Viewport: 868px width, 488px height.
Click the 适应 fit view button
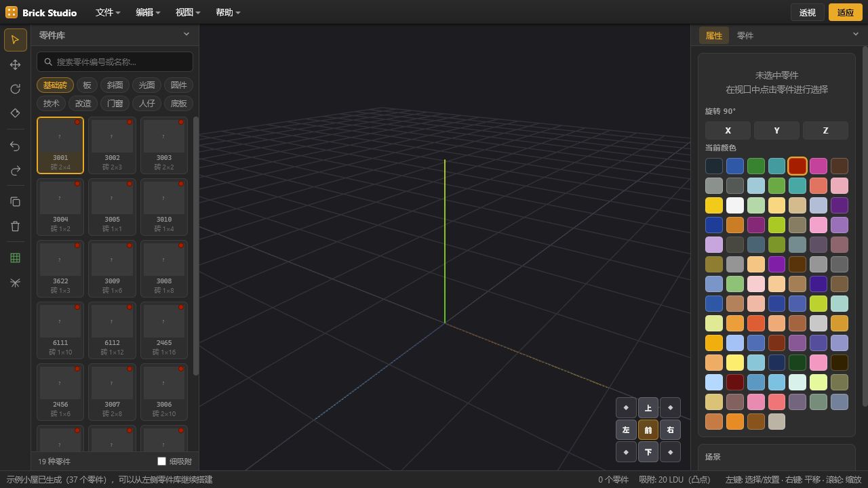click(x=846, y=12)
